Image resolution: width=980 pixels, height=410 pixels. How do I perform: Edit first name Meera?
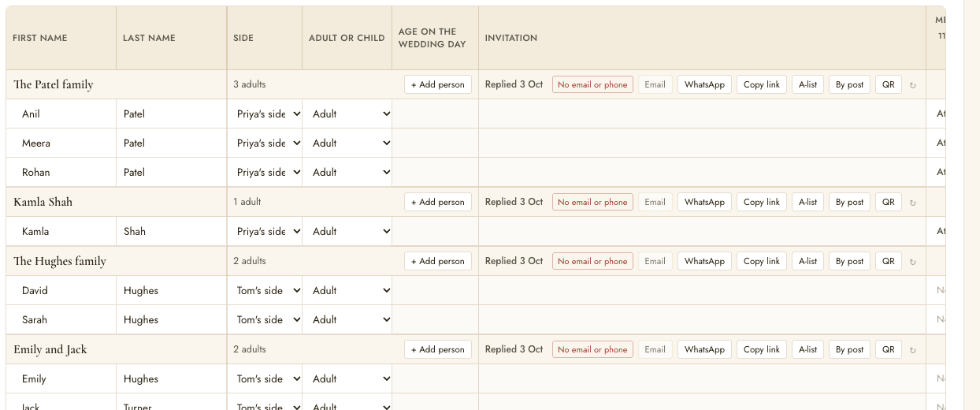(61, 143)
